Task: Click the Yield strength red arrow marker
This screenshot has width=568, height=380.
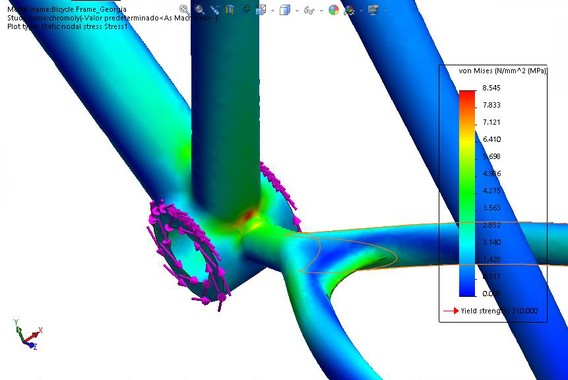Action: click(451, 311)
